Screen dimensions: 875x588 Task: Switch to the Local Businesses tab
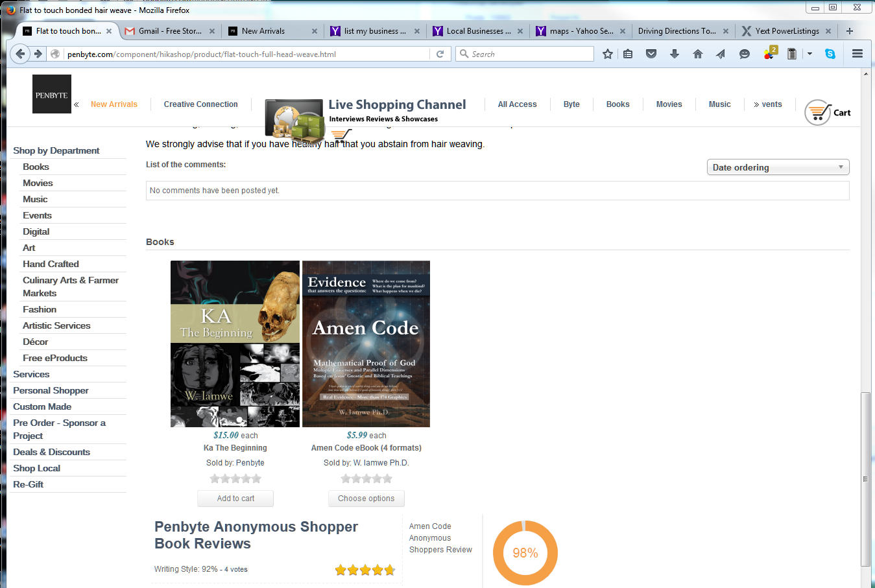pos(477,30)
